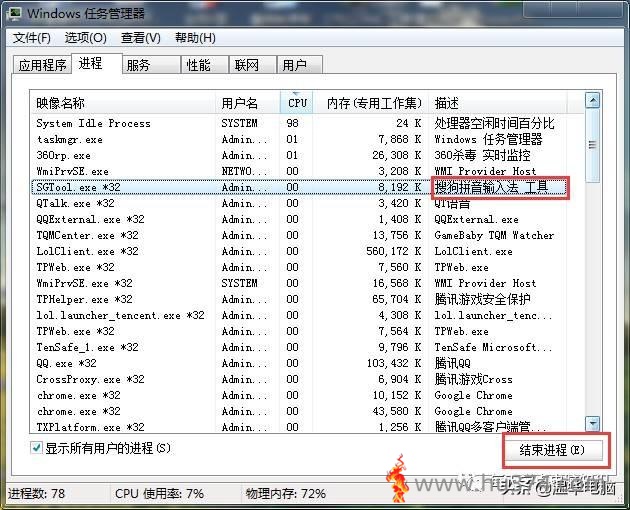Image resolution: width=630 pixels, height=510 pixels.
Task: Click the GameBaby TQM Watcher description
Action: coord(494,235)
